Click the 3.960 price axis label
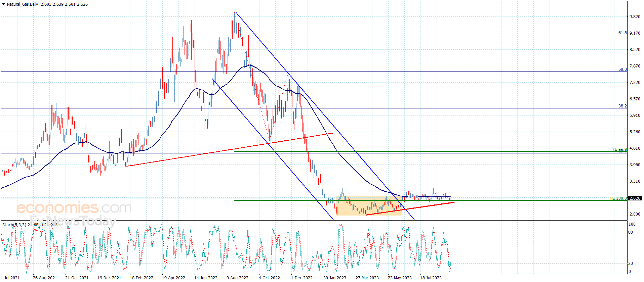644x282 pixels. [x=635, y=165]
